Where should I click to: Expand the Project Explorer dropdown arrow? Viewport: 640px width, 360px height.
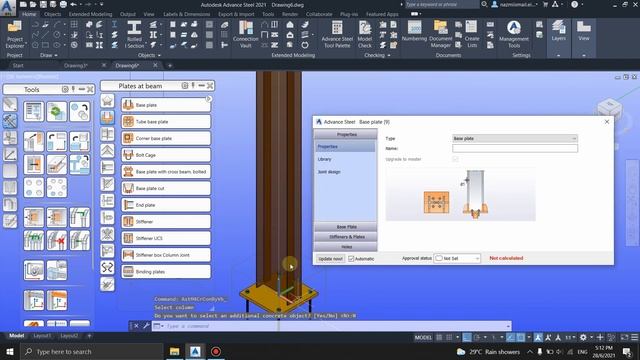[26, 42]
